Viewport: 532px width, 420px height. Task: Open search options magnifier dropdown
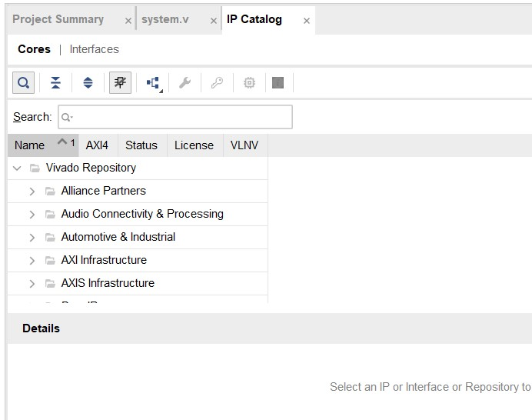[67, 118]
